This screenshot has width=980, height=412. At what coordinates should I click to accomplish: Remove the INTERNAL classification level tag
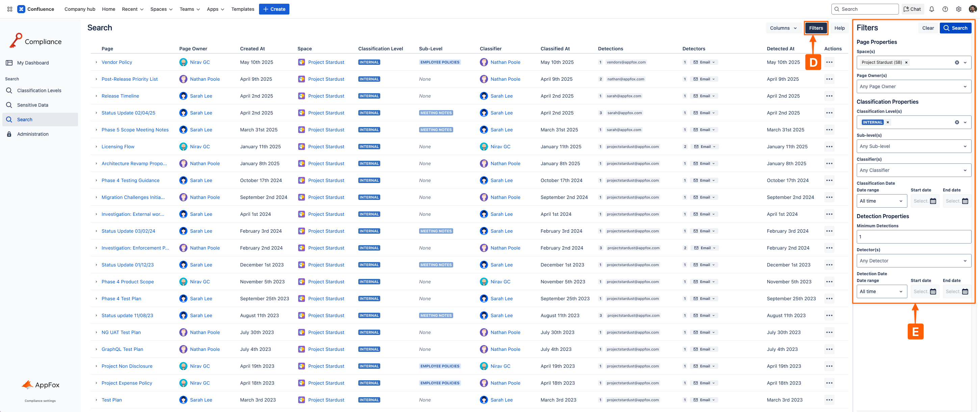[888, 123]
